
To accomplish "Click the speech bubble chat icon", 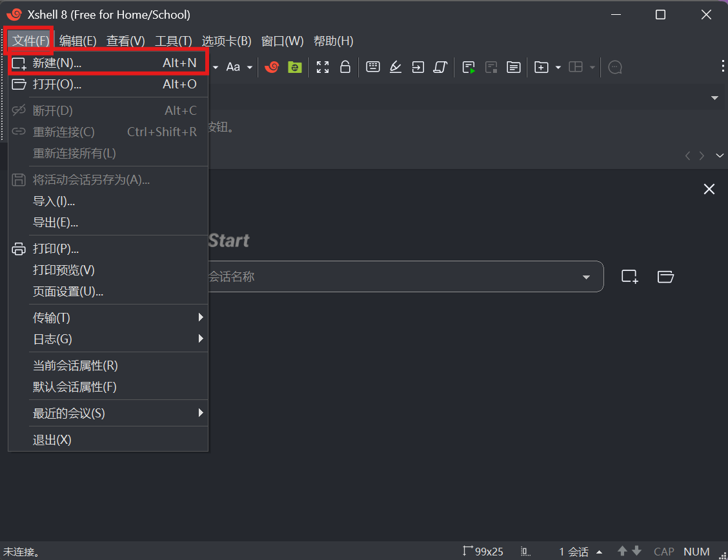I will tap(615, 67).
